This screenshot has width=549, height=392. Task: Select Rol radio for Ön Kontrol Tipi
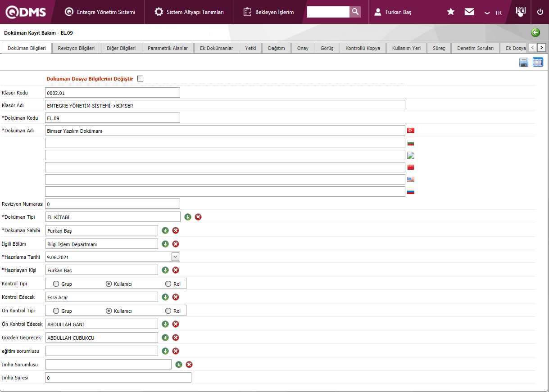coord(168,311)
